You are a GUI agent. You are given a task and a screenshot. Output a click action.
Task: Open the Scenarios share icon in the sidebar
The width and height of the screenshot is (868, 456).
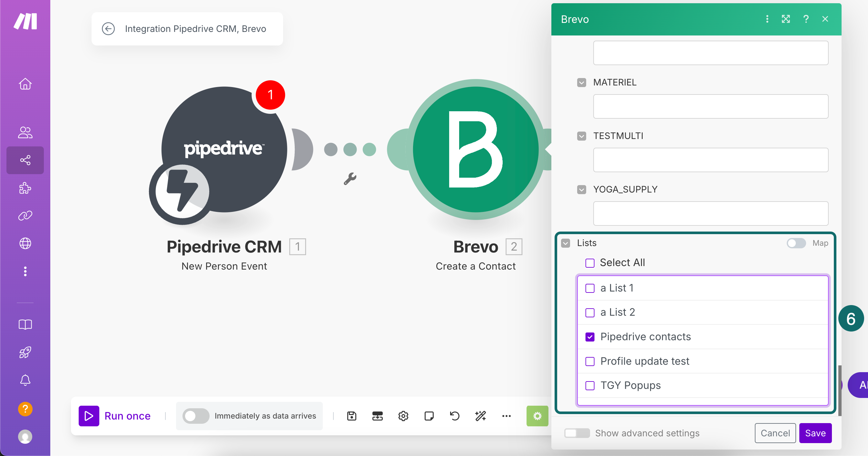[x=25, y=160]
